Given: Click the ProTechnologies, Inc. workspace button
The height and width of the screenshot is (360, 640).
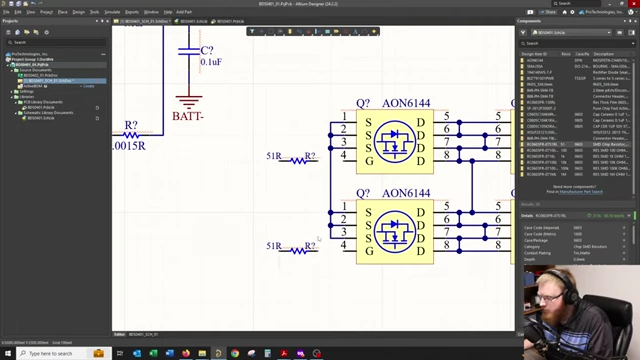Looking at the screenshot, I should pos(602,12).
